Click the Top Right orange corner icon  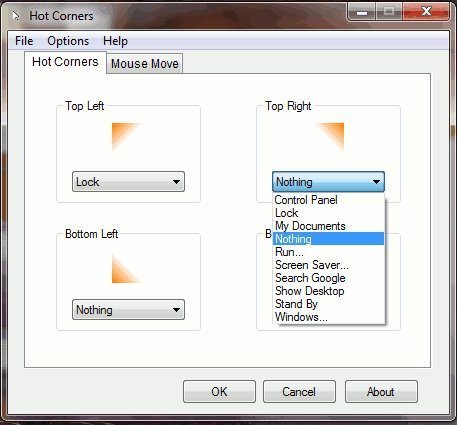tap(330, 137)
